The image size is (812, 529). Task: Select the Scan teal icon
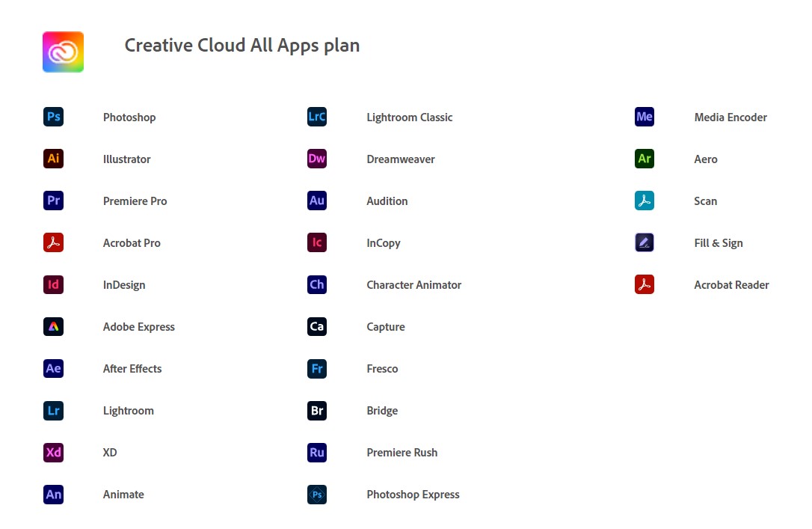pyautogui.click(x=645, y=201)
